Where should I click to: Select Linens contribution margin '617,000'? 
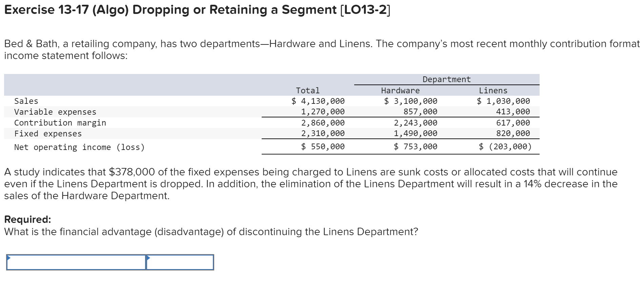(513, 123)
